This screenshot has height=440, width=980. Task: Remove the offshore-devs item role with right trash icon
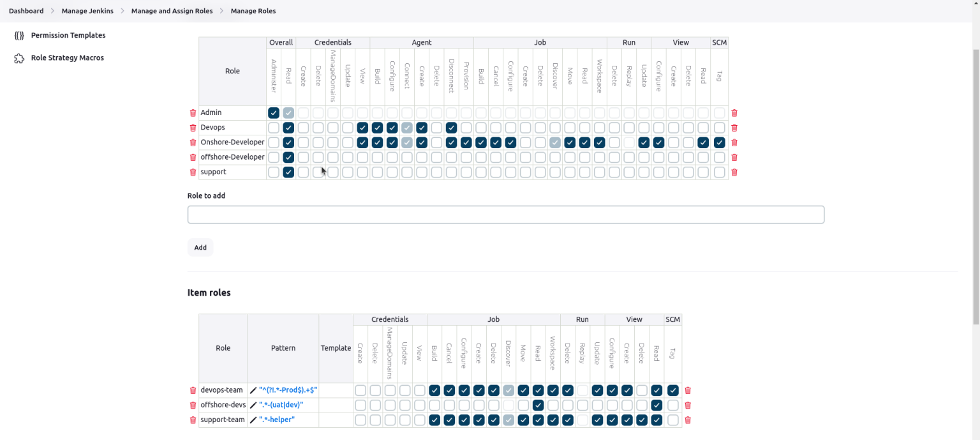click(687, 404)
